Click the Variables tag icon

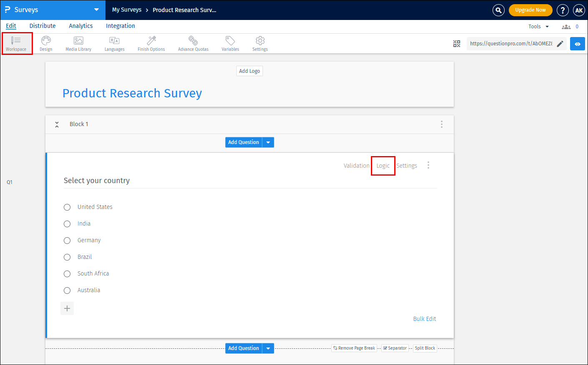[230, 43]
